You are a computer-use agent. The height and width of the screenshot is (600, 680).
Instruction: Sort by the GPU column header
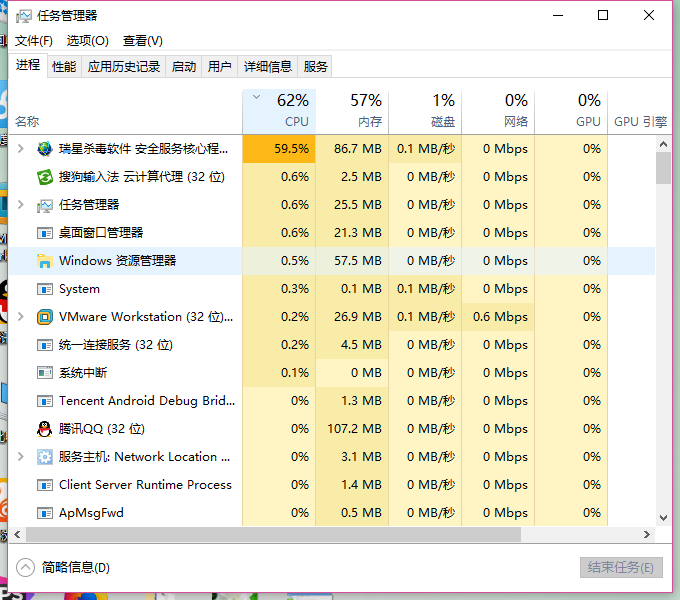click(x=571, y=111)
